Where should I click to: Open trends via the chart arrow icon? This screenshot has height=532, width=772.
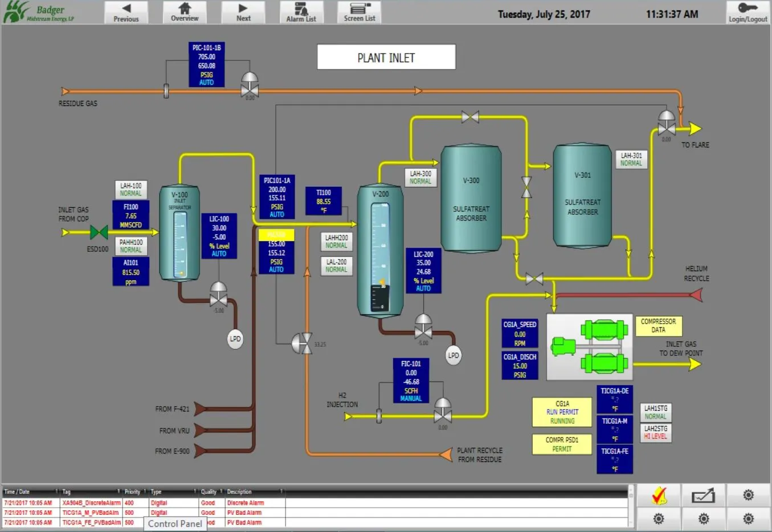(703, 495)
